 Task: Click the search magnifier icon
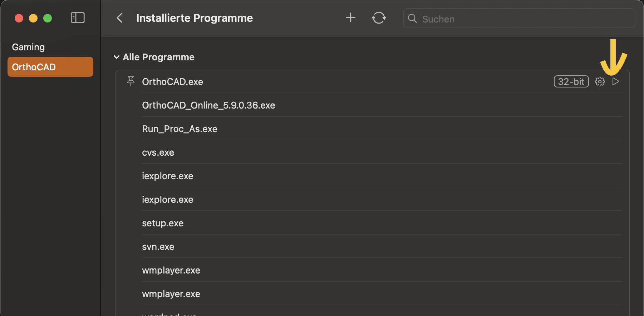click(412, 19)
